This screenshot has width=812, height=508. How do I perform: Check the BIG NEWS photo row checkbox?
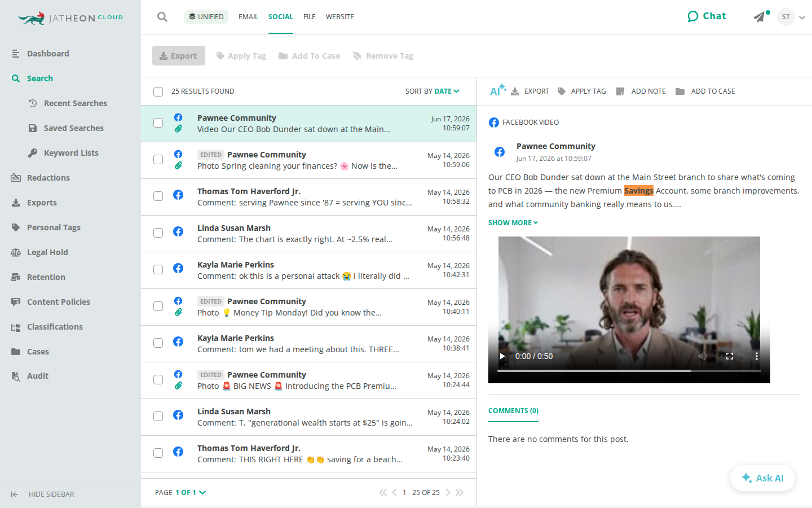158,379
